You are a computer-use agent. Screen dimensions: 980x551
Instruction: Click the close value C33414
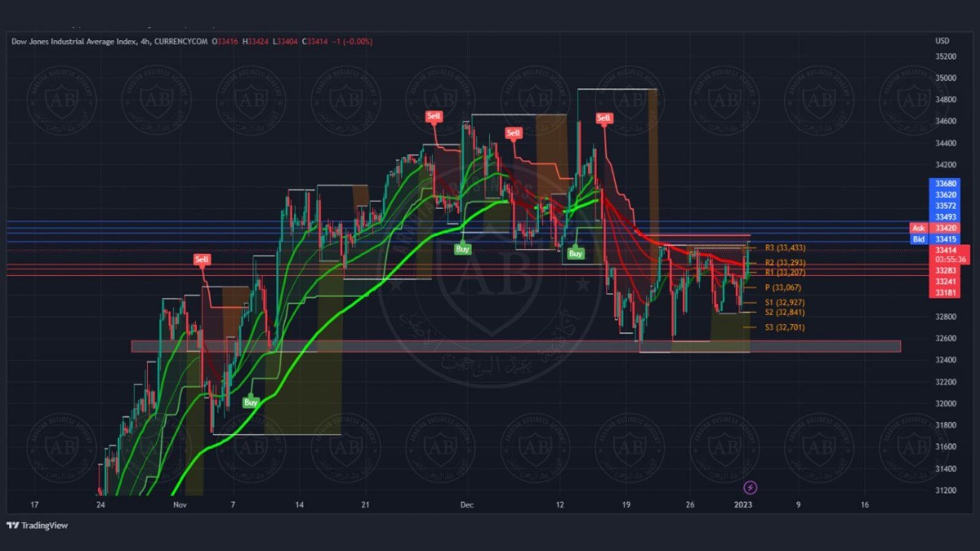[315, 42]
